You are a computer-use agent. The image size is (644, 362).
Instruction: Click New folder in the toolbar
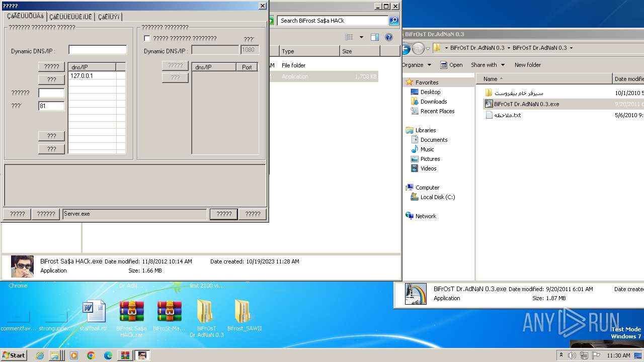[528, 65]
